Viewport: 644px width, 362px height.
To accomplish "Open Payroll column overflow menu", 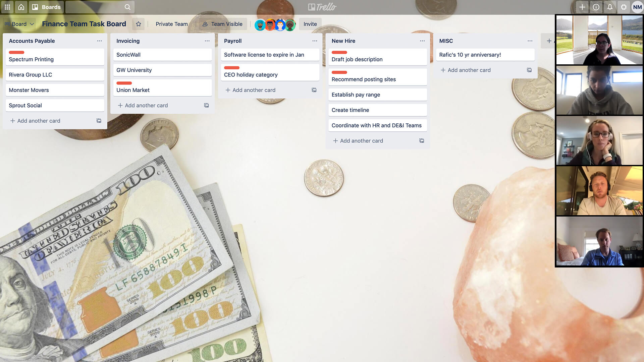I will point(315,41).
